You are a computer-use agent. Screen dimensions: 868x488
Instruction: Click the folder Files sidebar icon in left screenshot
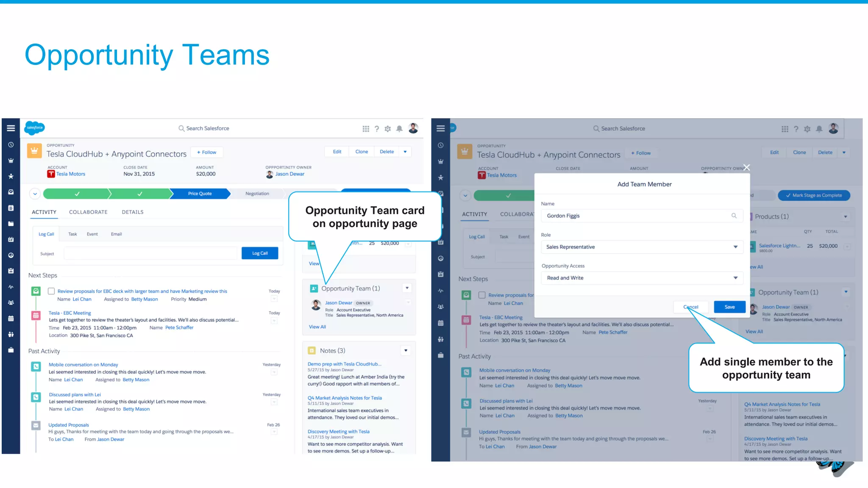pyautogui.click(x=11, y=224)
